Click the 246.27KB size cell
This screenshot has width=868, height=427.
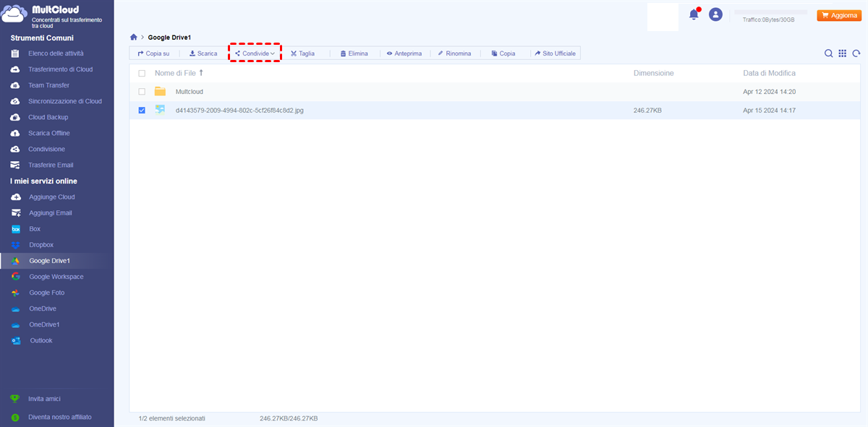(x=649, y=111)
